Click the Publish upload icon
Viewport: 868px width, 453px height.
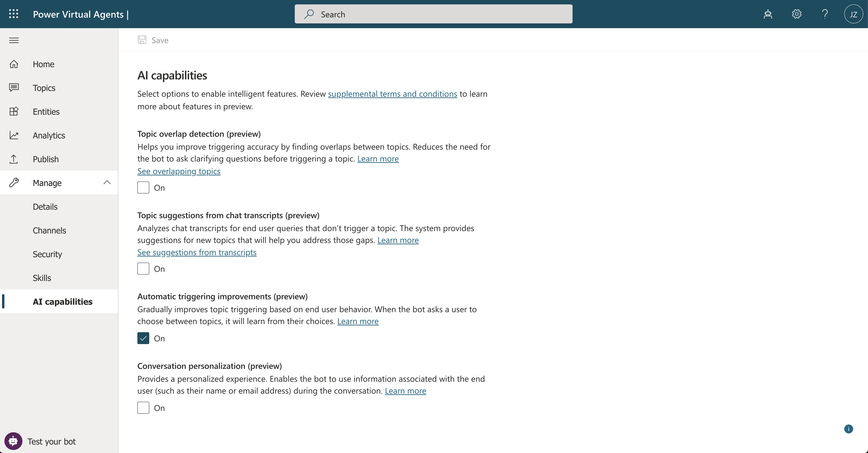(14, 159)
